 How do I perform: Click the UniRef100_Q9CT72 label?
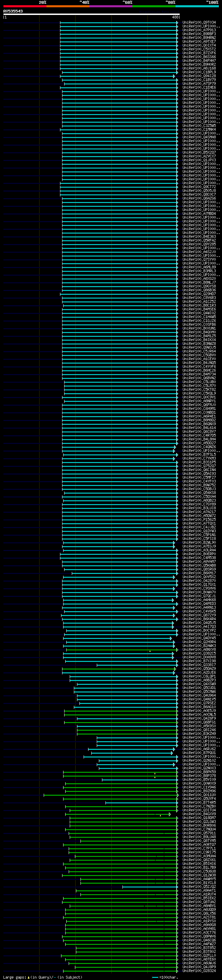pos(199,187)
